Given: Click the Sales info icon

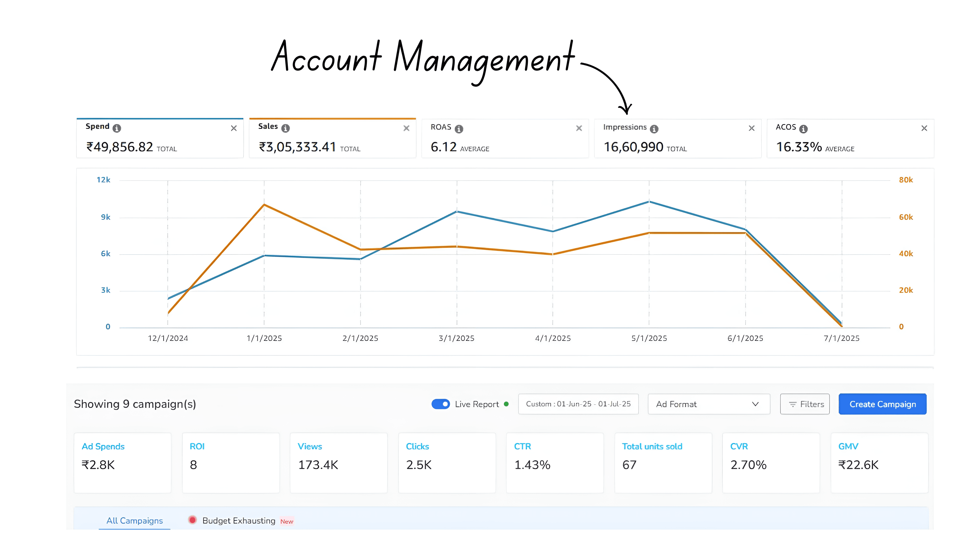Looking at the screenshot, I should pos(285,129).
